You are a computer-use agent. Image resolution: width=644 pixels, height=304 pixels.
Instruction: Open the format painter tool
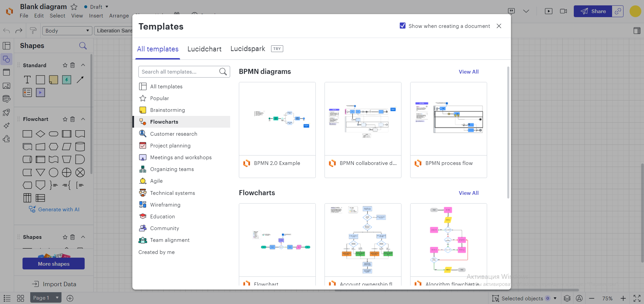point(33,31)
